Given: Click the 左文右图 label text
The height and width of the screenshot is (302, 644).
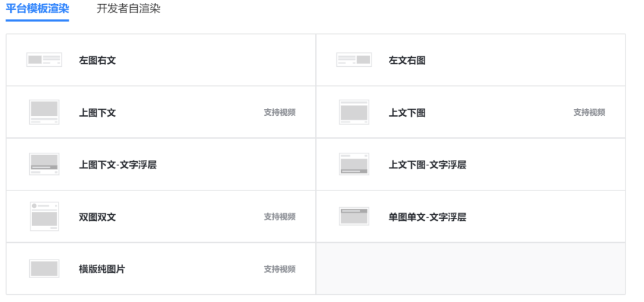Looking at the screenshot, I should 407,60.
